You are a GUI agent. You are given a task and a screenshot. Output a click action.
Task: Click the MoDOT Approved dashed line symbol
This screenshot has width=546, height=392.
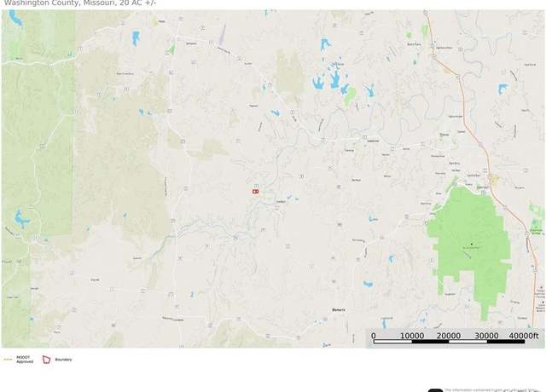tap(8, 360)
